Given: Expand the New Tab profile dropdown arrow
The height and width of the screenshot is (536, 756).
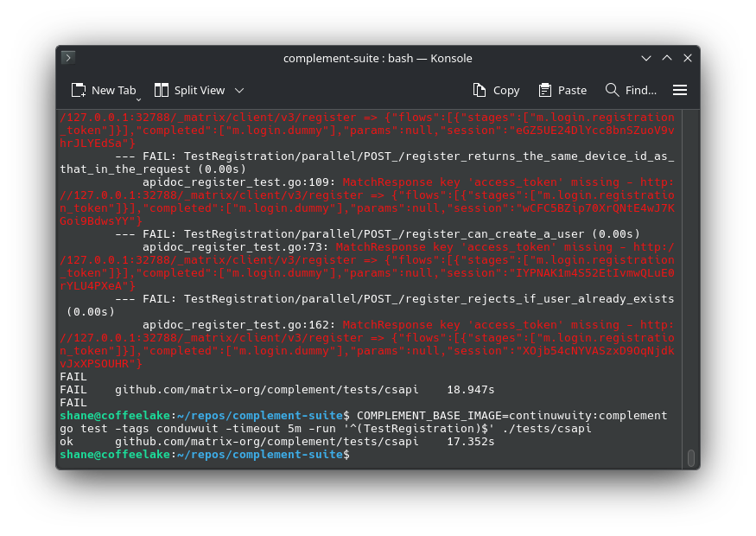Looking at the screenshot, I should 138,98.
